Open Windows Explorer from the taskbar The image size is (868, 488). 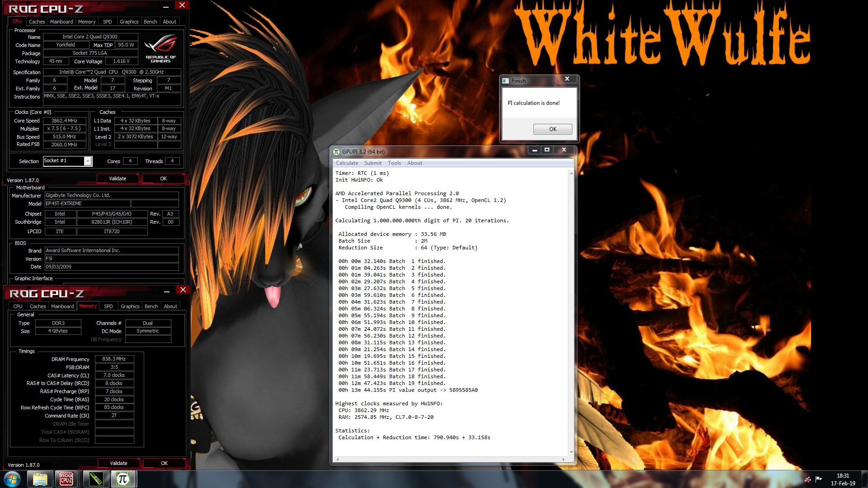tap(40, 479)
